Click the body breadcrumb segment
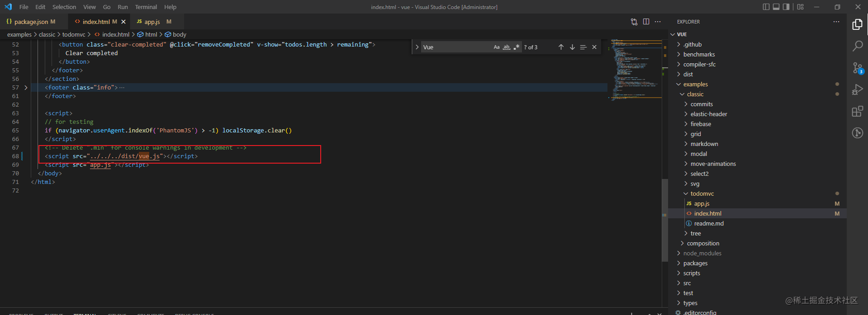 pyautogui.click(x=175, y=34)
